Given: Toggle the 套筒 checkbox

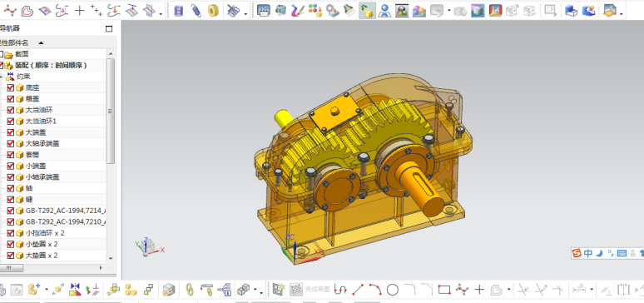Looking at the screenshot, I should [x=11, y=155].
